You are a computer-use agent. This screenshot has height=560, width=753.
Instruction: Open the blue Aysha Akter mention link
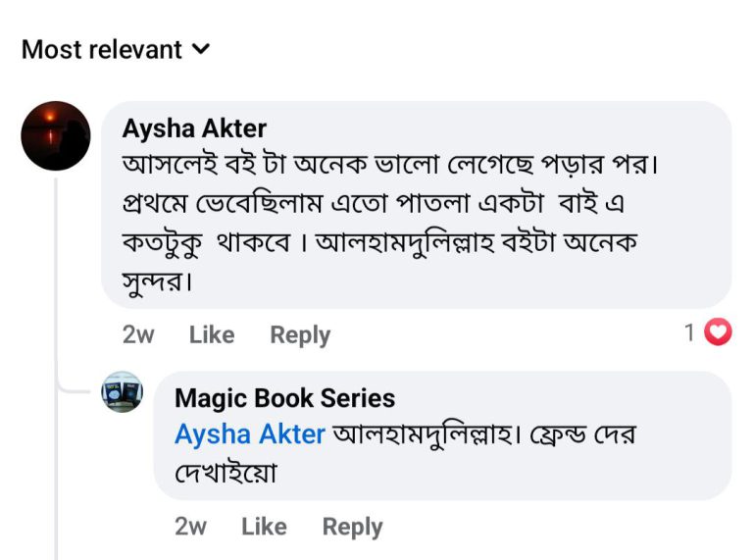tap(250, 433)
